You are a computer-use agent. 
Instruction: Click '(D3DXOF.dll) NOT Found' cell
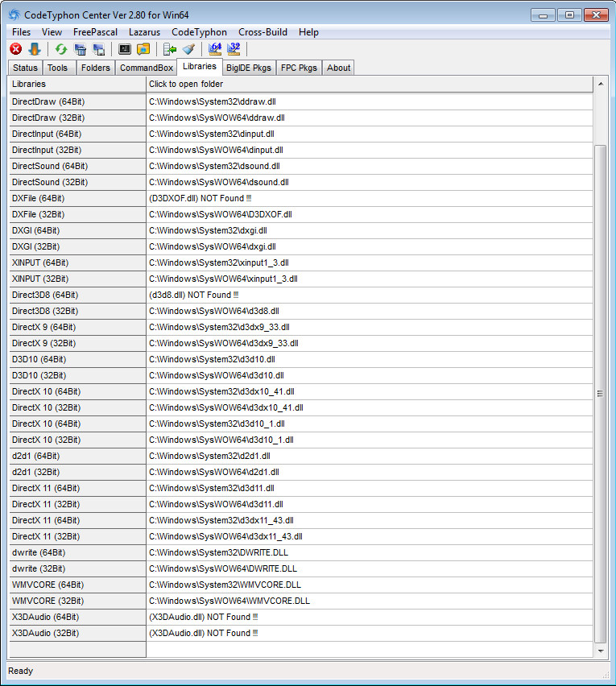pyautogui.click(x=370, y=198)
